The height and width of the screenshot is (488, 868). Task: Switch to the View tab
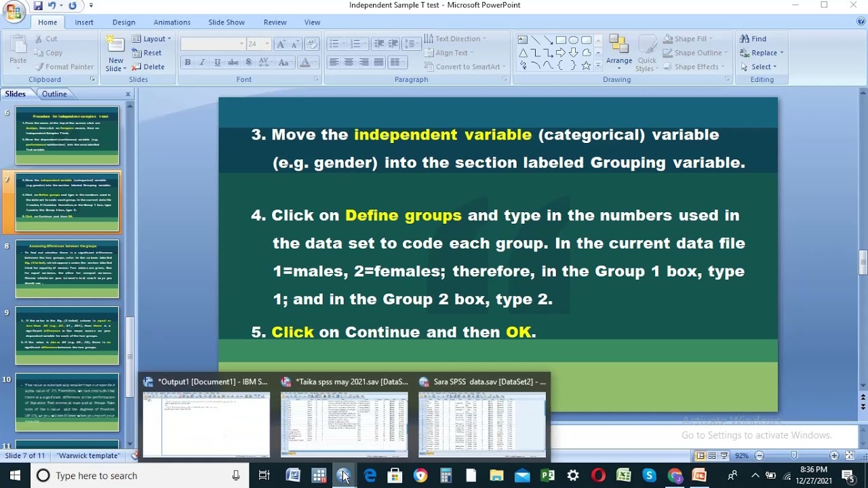click(312, 22)
